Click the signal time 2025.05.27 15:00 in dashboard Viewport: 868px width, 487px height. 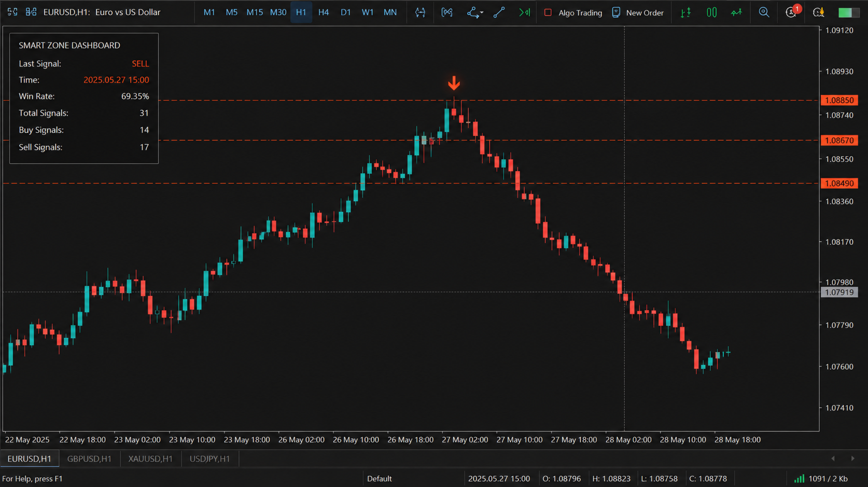click(116, 80)
